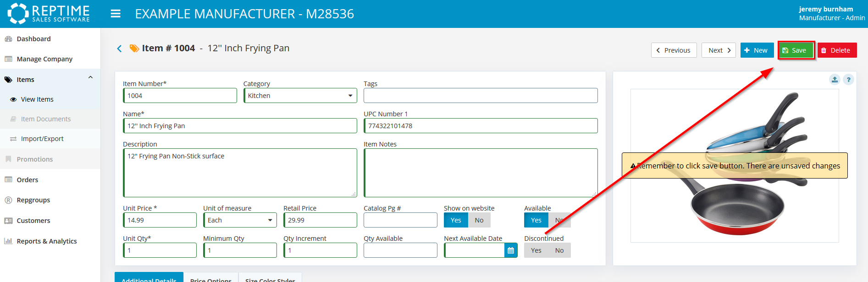Click the orange tag icon by Item # 1004

tap(134, 48)
